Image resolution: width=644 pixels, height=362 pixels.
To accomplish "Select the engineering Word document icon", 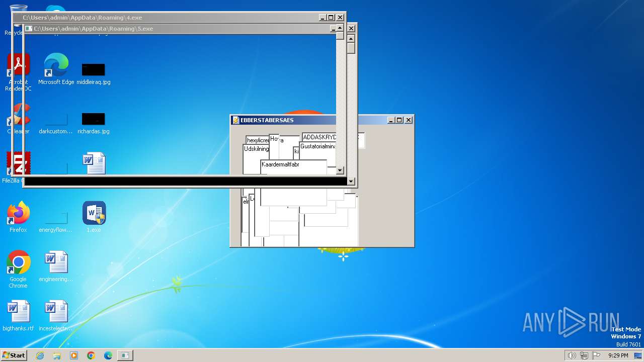I will coord(56,266).
